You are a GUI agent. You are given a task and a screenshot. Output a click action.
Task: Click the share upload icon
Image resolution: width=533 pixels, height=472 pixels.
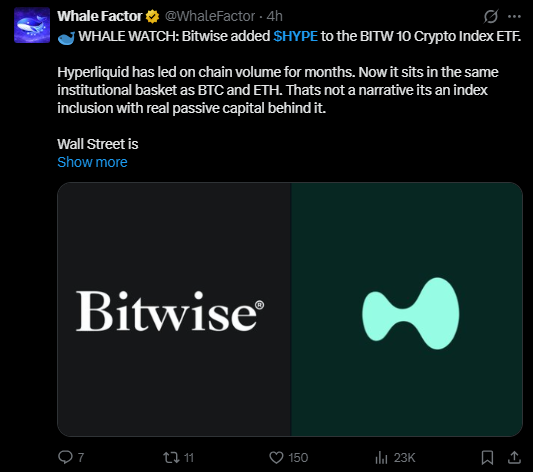(x=514, y=457)
